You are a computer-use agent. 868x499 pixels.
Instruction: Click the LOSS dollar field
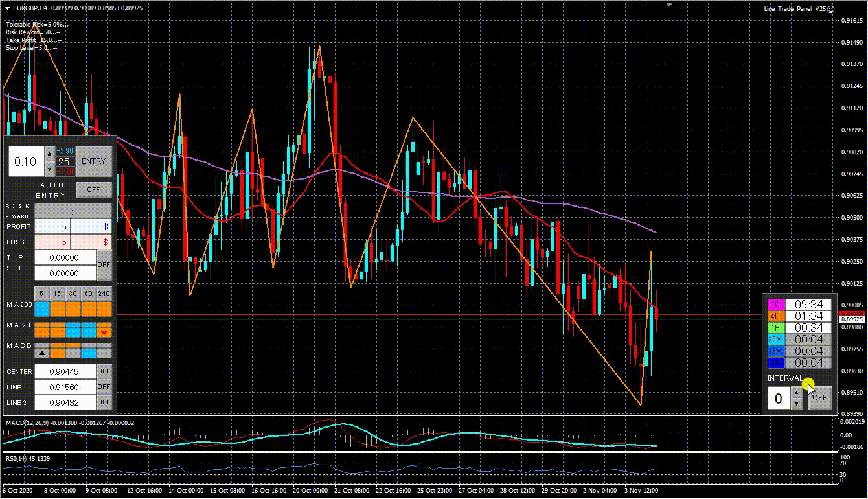coord(91,242)
